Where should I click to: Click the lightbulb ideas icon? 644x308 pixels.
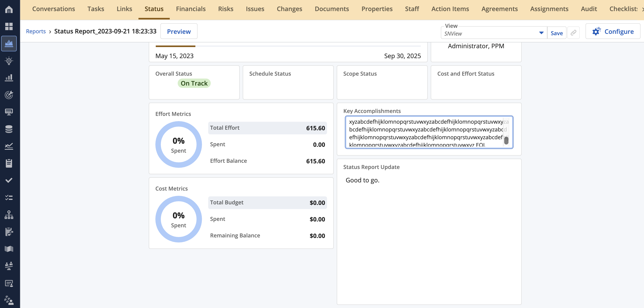[x=9, y=61]
